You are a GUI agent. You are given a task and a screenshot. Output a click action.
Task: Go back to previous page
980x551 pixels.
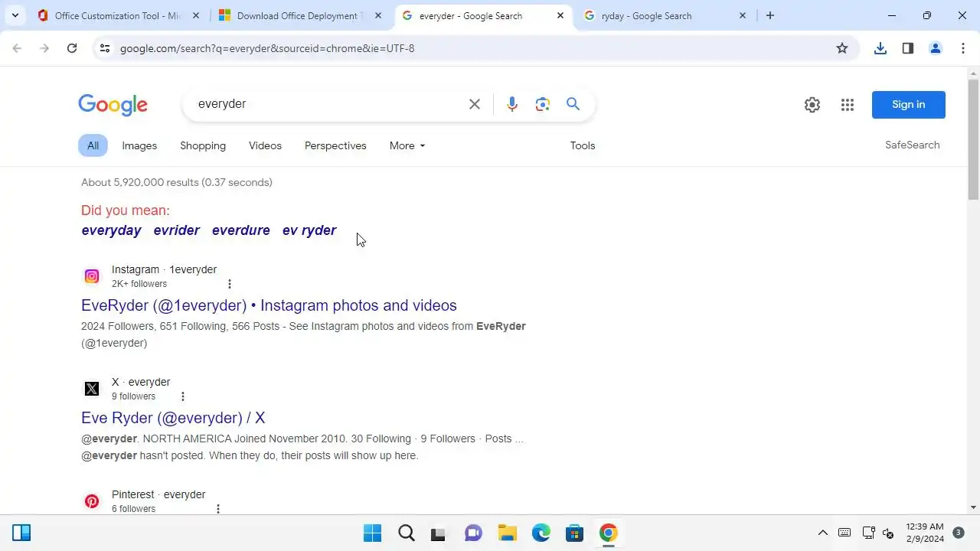17,48
